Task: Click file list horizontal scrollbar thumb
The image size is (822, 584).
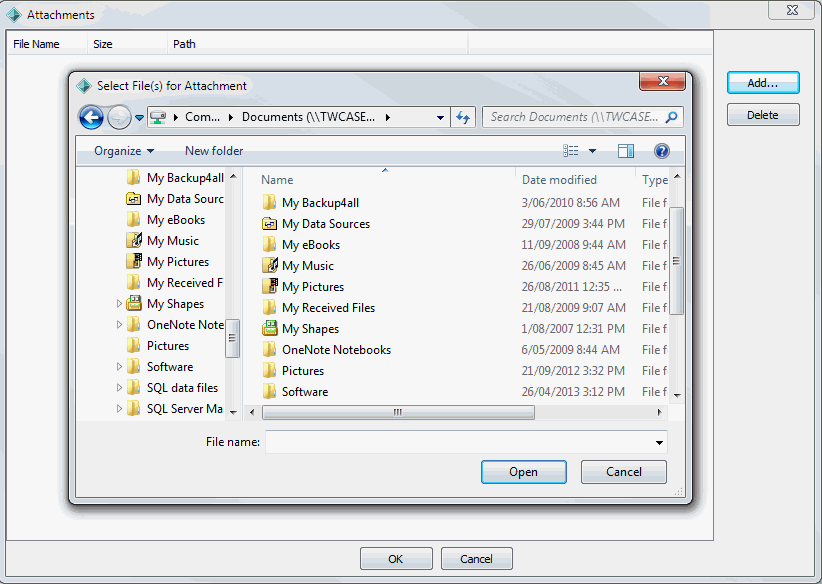Action: click(x=398, y=412)
